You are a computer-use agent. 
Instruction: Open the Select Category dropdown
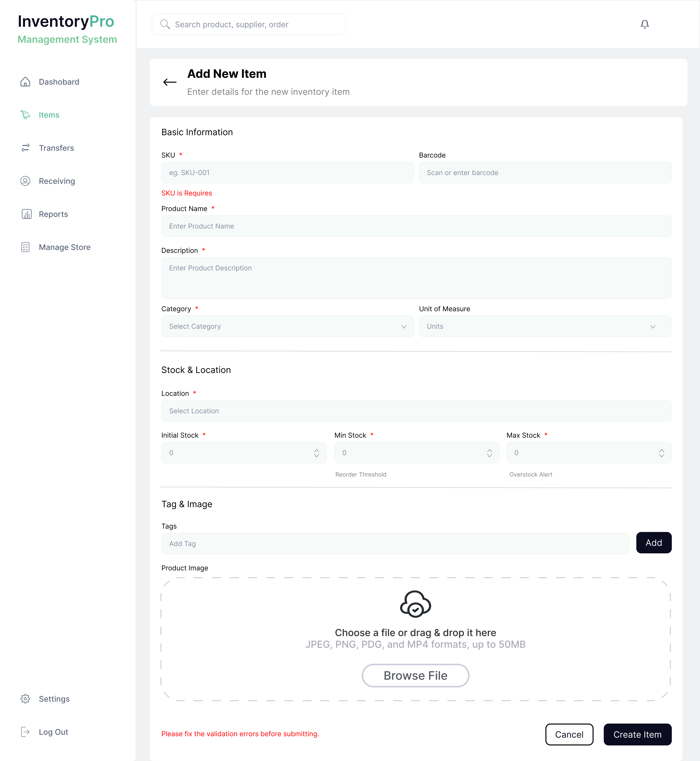(287, 326)
